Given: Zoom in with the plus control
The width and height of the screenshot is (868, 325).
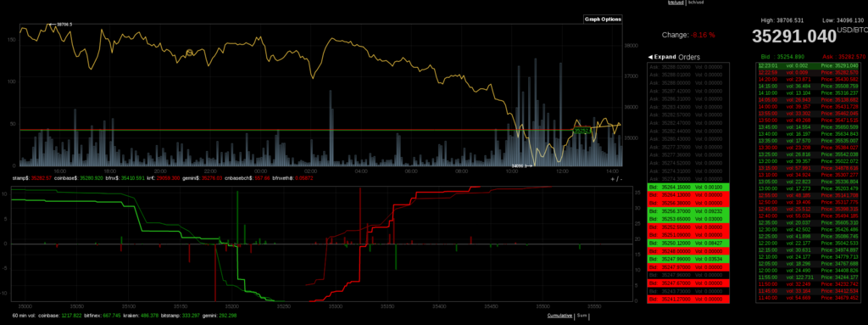Looking at the screenshot, I should [613, 179].
